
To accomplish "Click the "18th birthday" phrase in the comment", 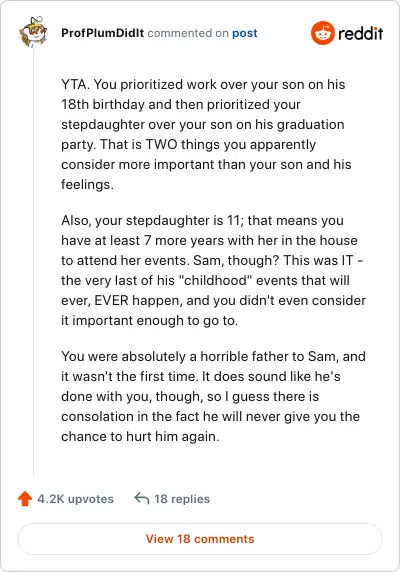I will 103,105.
